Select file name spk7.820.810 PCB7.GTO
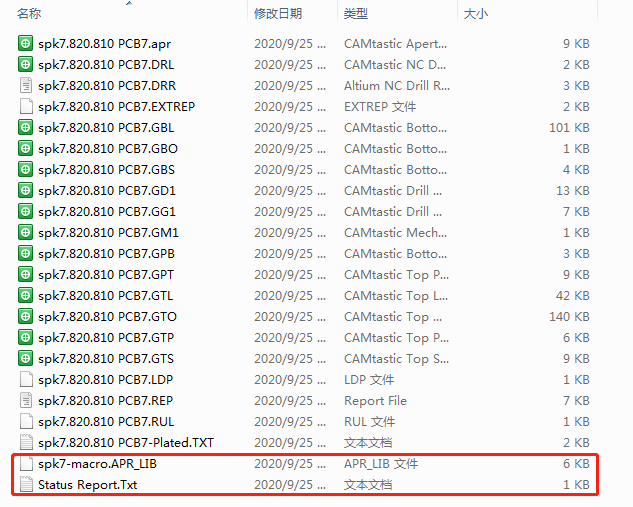The width and height of the screenshot is (633, 507). 107,316
